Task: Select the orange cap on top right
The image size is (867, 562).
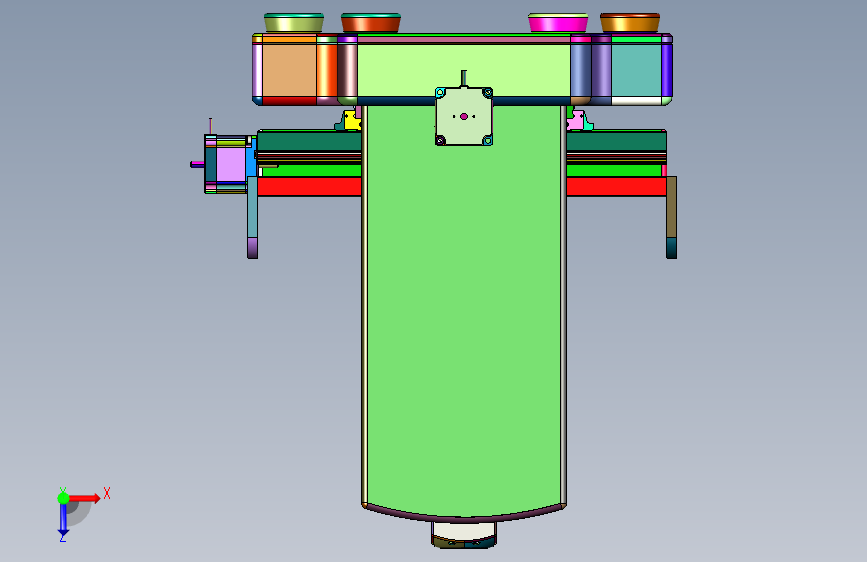Action: pyautogui.click(x=630, y=23)
